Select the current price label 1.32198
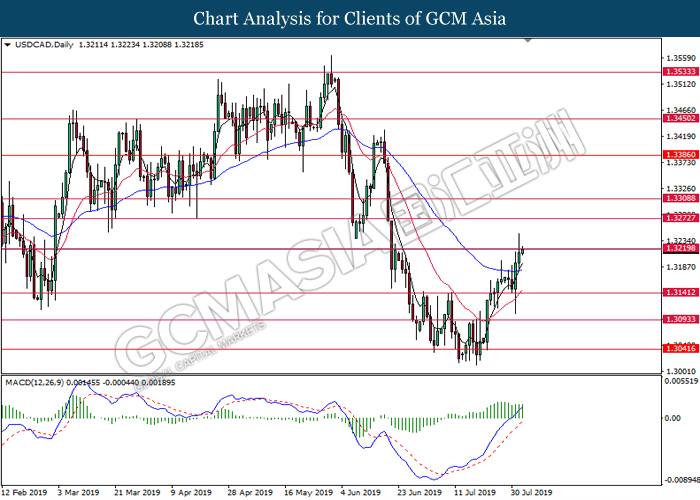 pyautogui.click(x=681, y=248)
